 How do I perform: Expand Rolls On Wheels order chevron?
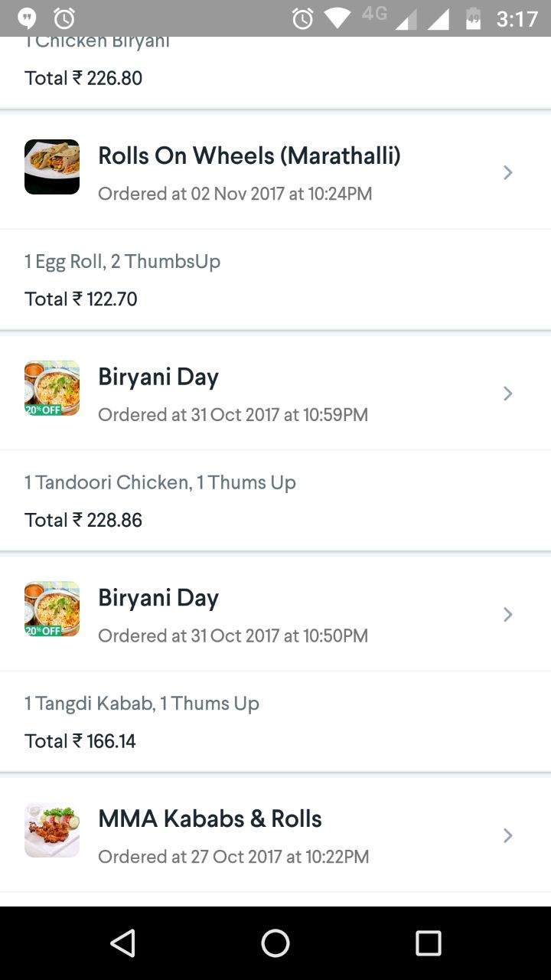pos(507,172)
